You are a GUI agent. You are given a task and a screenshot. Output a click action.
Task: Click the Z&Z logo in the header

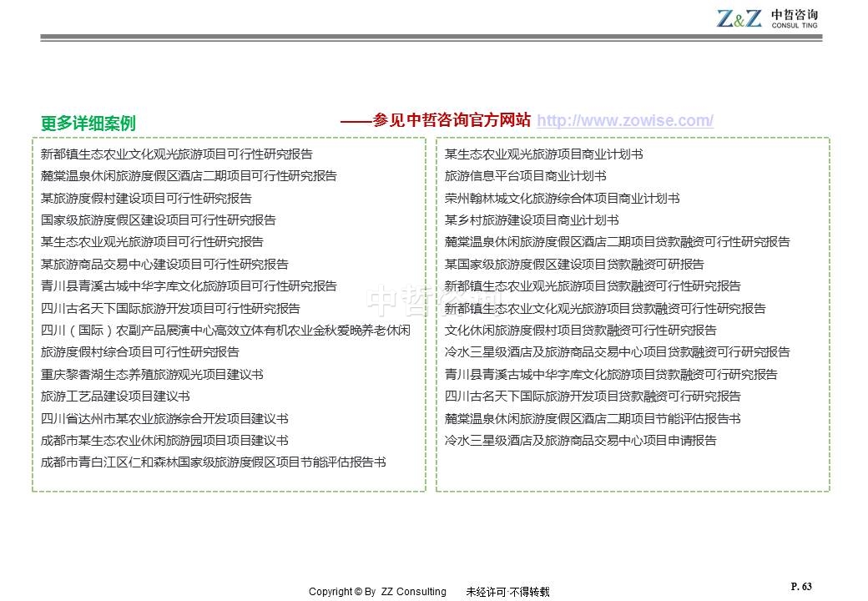tap(739, 18)
